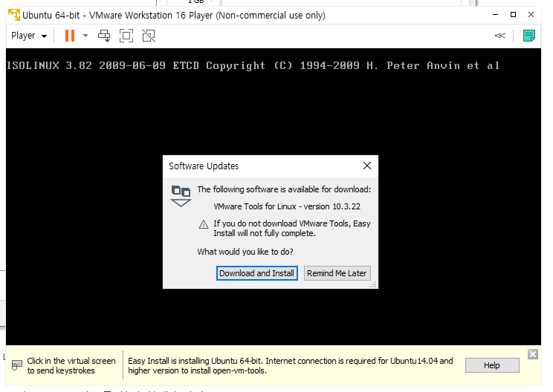This screenshot has width=553, height=392.
Task: Click 'What would you like to do?' text
Action: (245, 252)
